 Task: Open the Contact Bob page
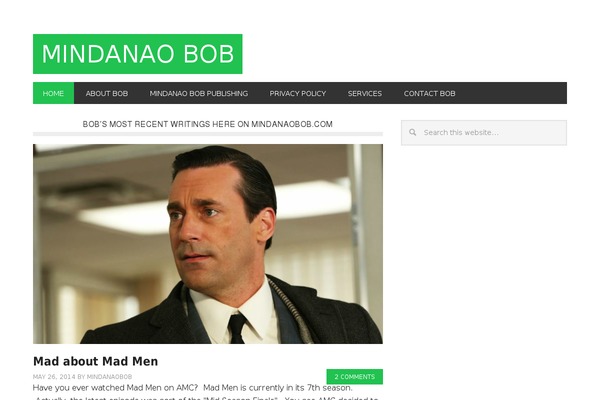(x=429, y=93)
